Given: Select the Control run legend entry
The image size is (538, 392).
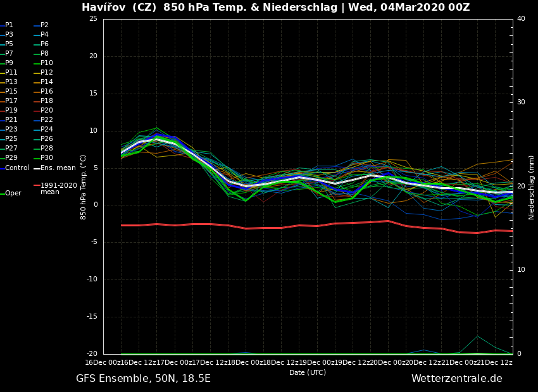Looking at the screenshot, I should [16, 168].
